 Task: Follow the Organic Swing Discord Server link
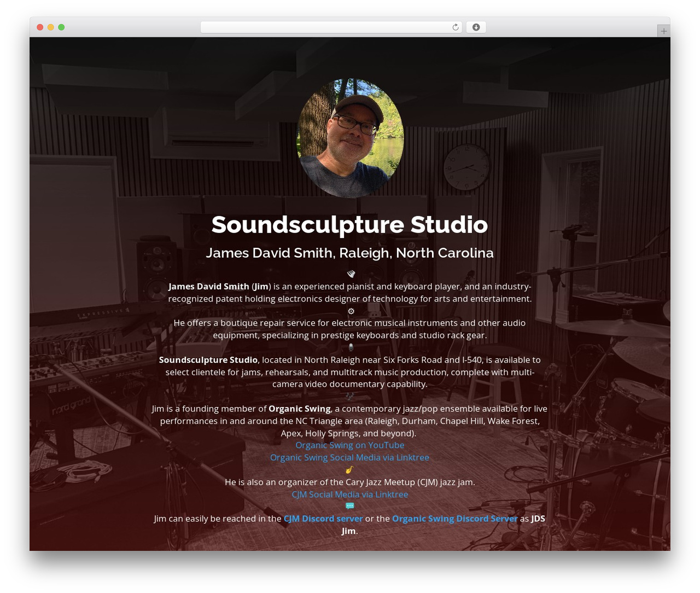coord(455,519)
